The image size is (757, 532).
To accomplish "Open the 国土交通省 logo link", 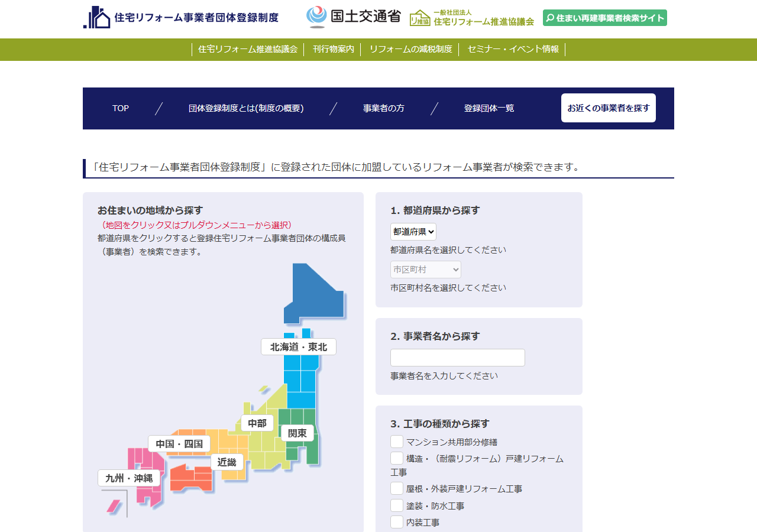I will [x=354, y=17].
